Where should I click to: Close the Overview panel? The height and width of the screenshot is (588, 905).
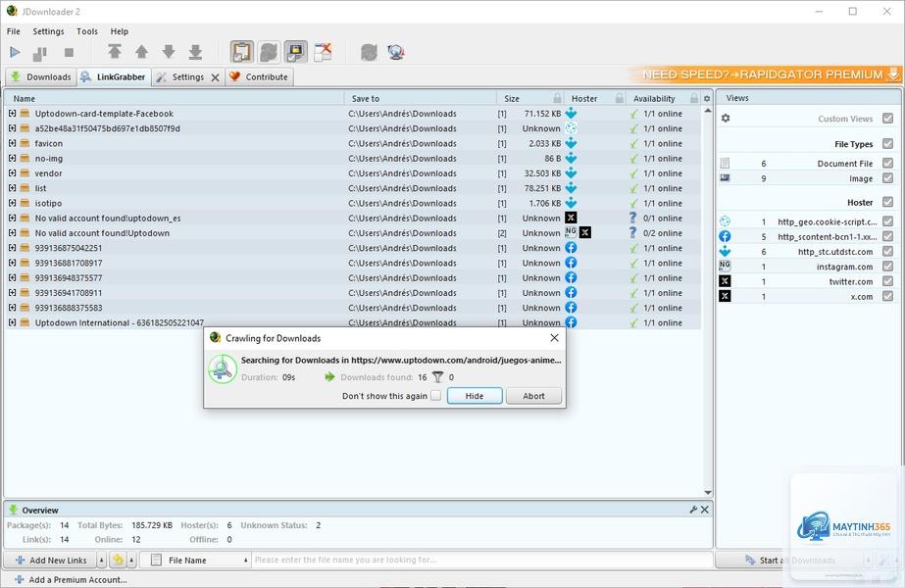705,510
